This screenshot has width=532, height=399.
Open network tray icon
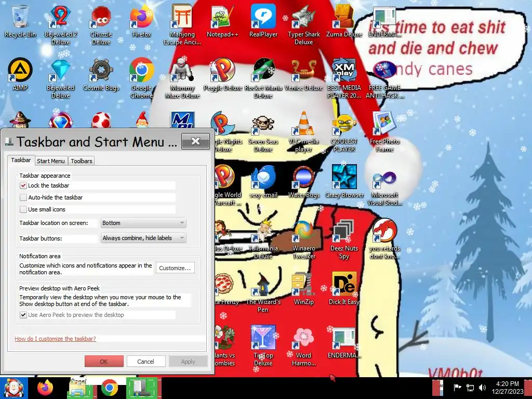click(x=470, y=388)
